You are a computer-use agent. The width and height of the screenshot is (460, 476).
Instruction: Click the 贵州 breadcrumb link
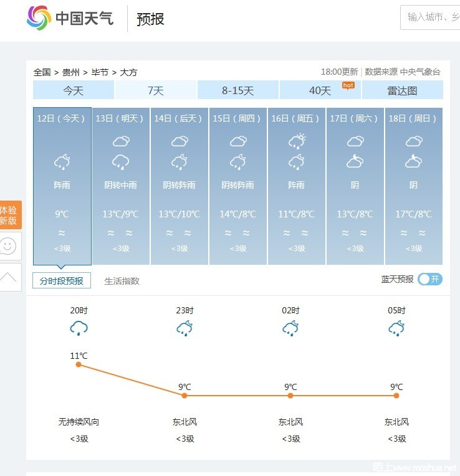[71, 72]
